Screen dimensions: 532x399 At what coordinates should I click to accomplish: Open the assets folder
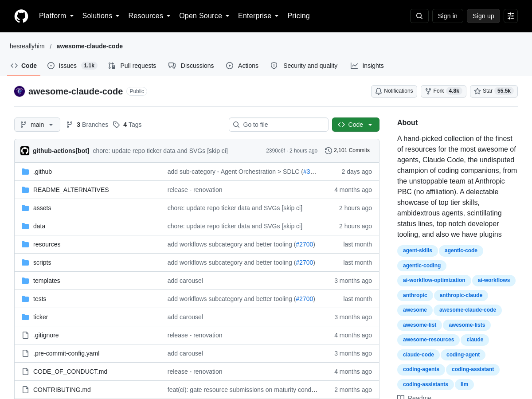(x=42, y=208)
